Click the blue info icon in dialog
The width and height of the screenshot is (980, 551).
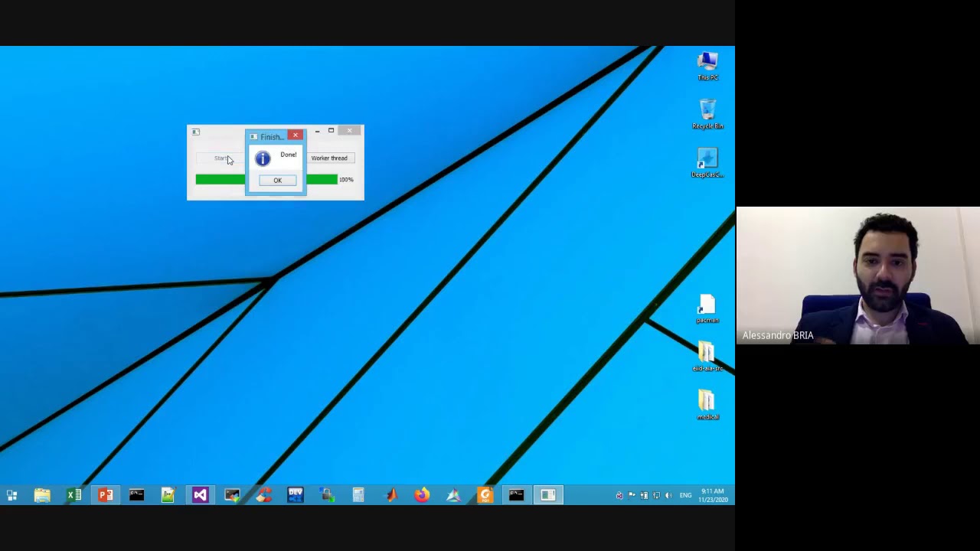tap(263, 158)
